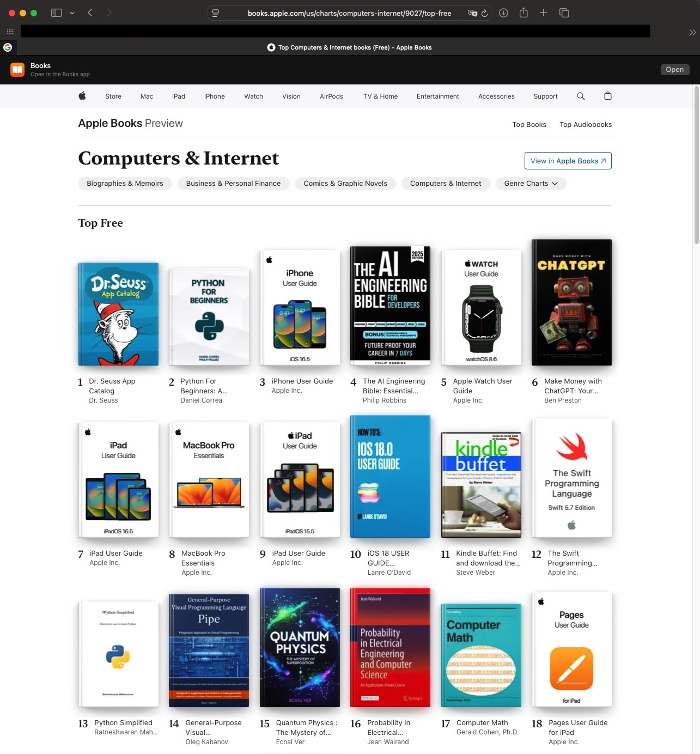This screenshot has width=700, height=754.
Task: Expand the Genre Charts dropdown
Action: pos(531,184)
